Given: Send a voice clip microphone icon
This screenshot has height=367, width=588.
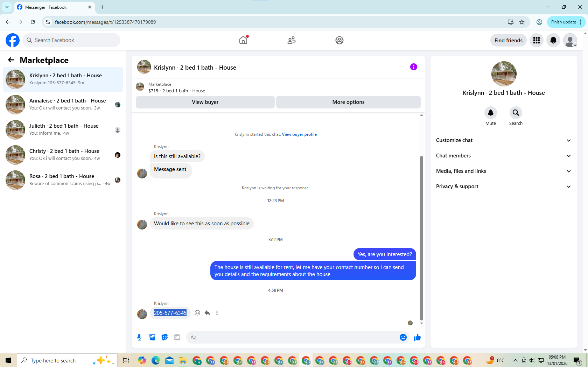Looking at the screenshot, I should click(139, 337).
